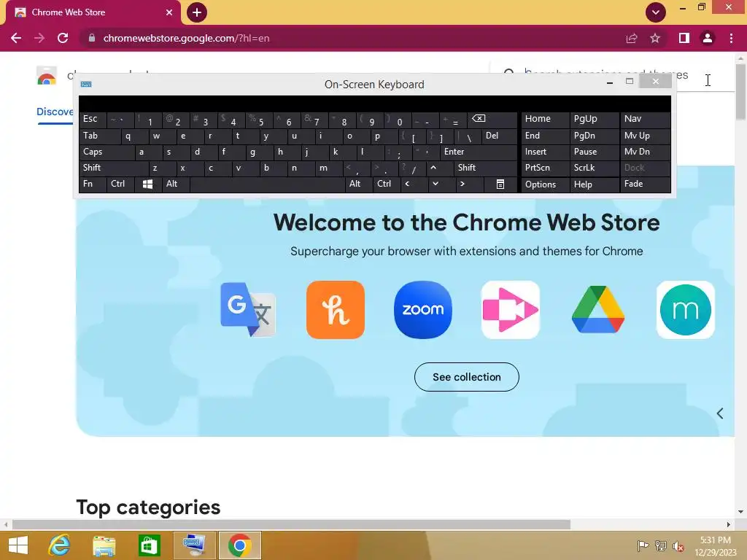The height and width of the screenshot is (560, 747).
Task: Toggle the left Ctrl key
Action: [x=120, y=184]
